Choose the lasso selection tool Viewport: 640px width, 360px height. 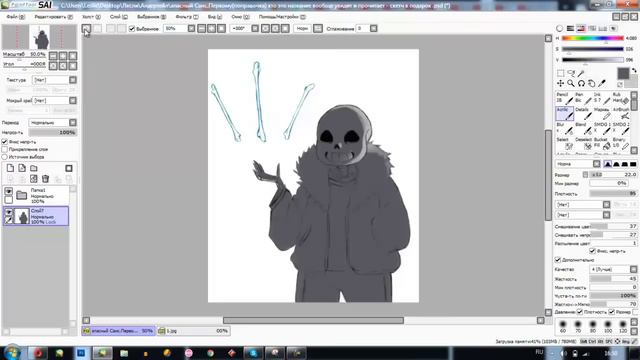tap(571, 73)
